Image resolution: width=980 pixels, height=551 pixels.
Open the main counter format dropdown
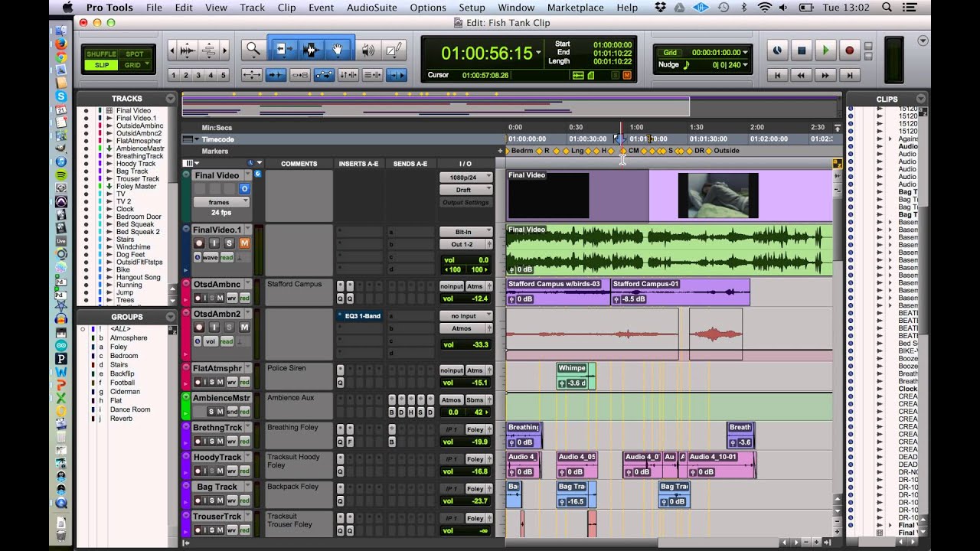pos(538,53)
